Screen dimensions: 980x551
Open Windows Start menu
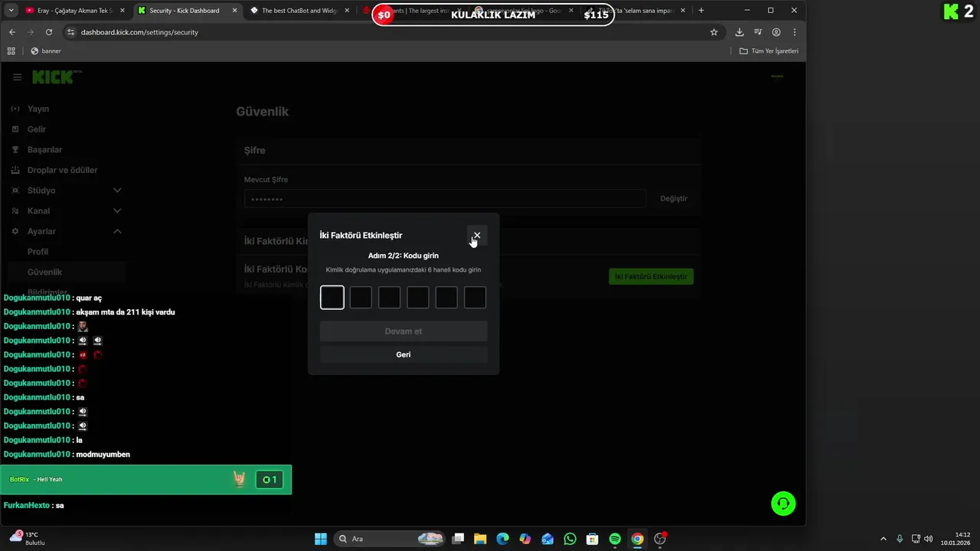321,539
